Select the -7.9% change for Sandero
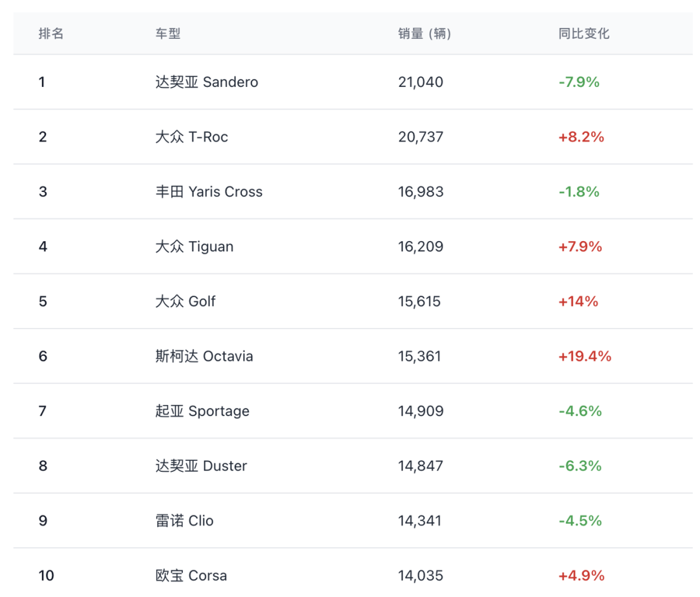Screen dimensions: 700x597 coord(579,82)
